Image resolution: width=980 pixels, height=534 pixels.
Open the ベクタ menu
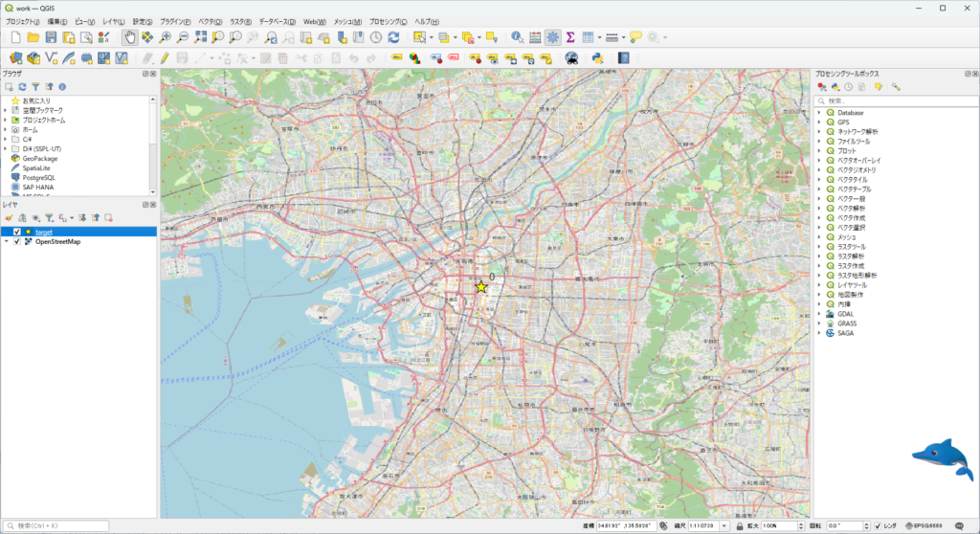[210, 21]
